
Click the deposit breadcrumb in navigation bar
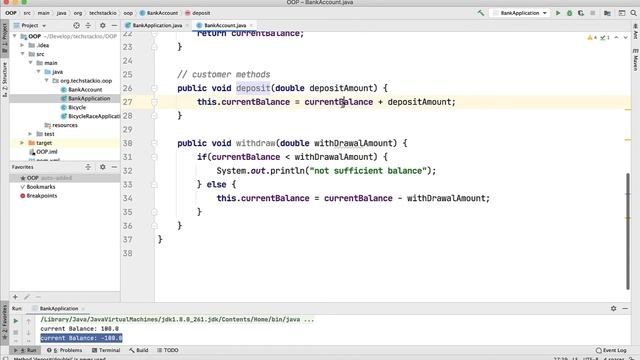(198, 13)
